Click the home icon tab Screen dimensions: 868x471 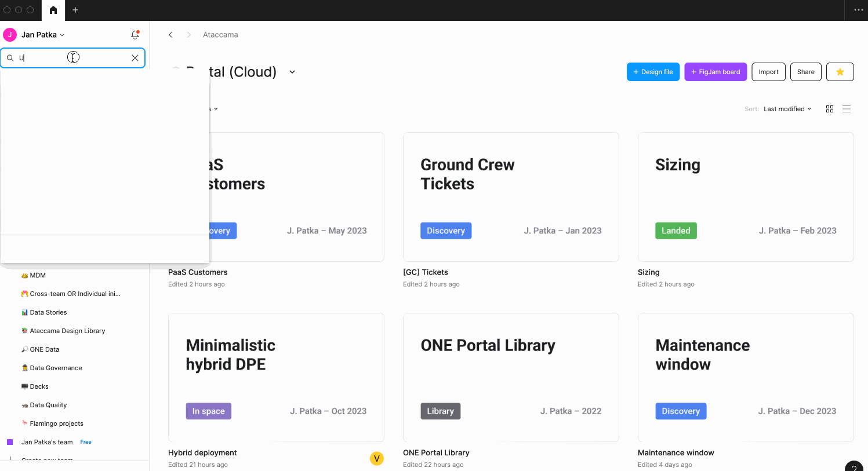[53, 10]
